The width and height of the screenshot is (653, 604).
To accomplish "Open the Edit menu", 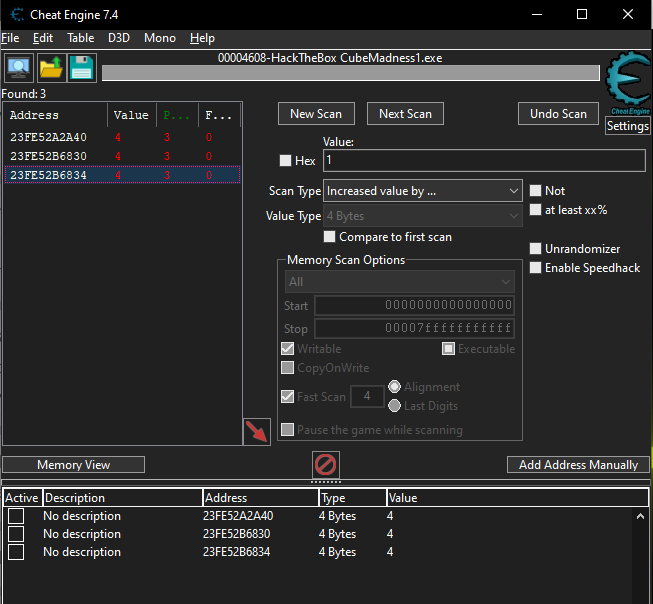I will (x=43, y=38).
